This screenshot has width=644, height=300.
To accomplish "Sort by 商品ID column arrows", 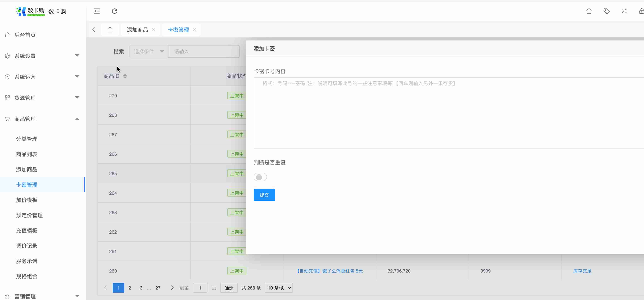I will coord(125,76).
